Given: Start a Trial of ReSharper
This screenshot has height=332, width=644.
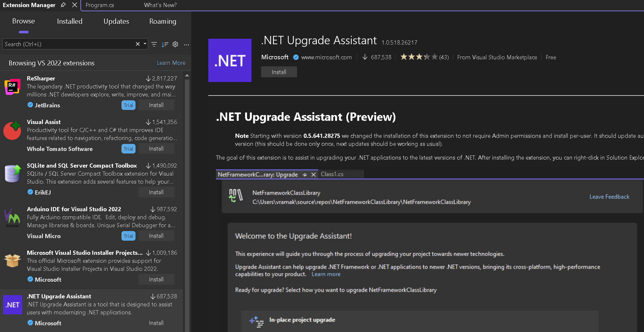Looking at the screenshot, I should [x=128, y=105].
